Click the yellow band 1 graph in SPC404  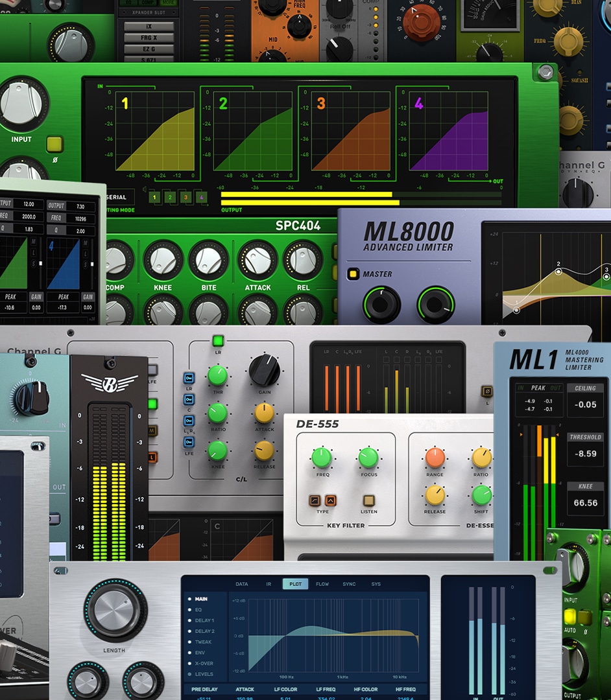(x=155, y=131)
